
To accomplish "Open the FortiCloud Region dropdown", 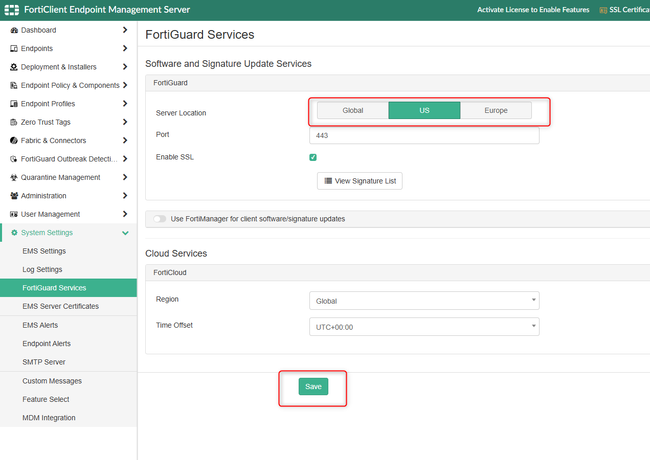I will 425,300.
